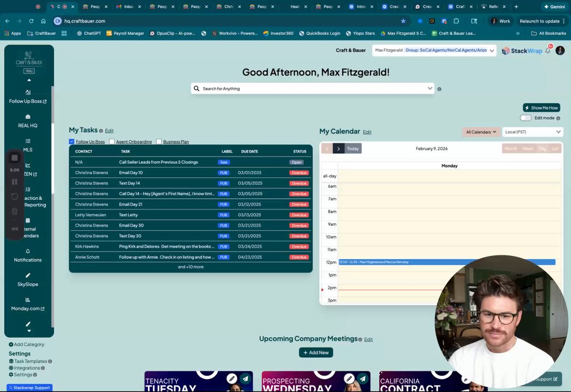Open the browser extensions puzzle icon
The width and height of the screenshot is (571, 392).
point(456,21)
